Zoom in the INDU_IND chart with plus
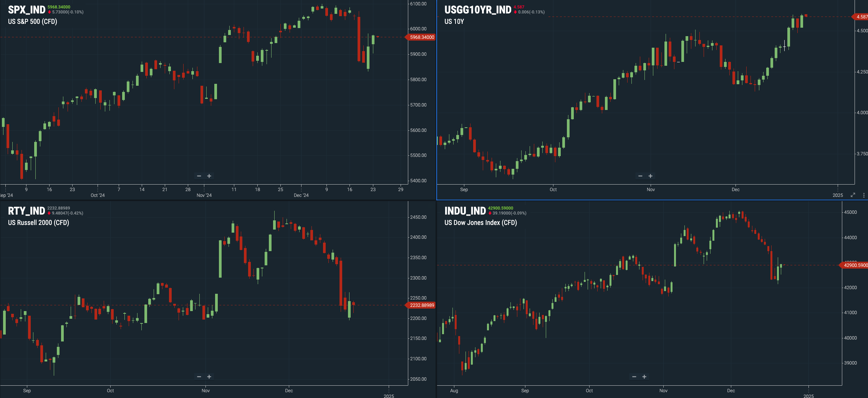 [644, 377]
